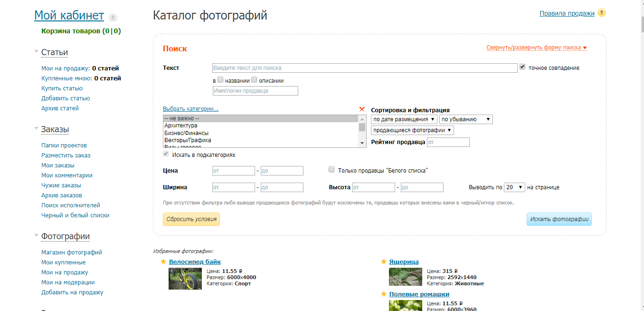Click the Велосипед байк photo thumbnail
The height and width of the screenshot is (311, 644).
point(185,279)
